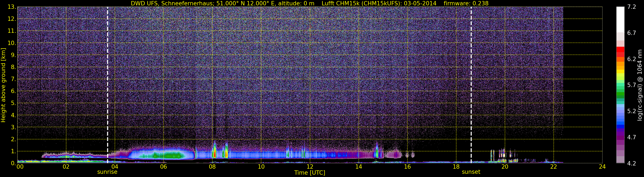Click the colorbar tick value 6.2

(x=632, y=59)
